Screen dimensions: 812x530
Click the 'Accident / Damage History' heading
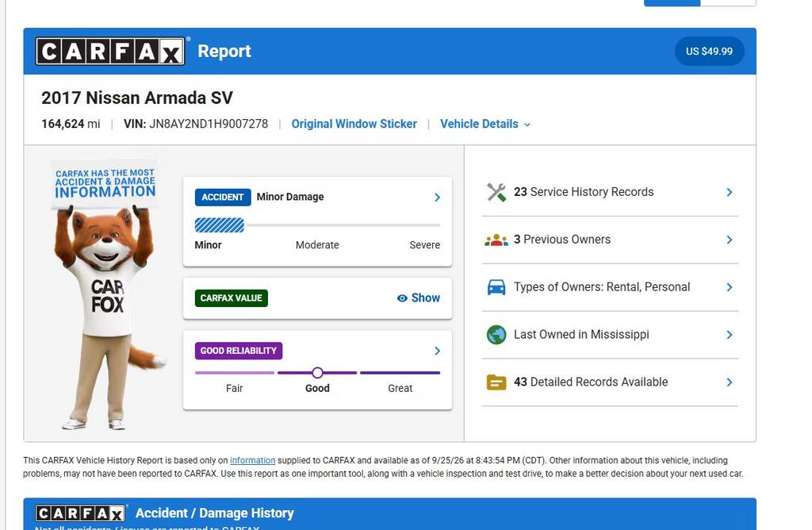215,513
